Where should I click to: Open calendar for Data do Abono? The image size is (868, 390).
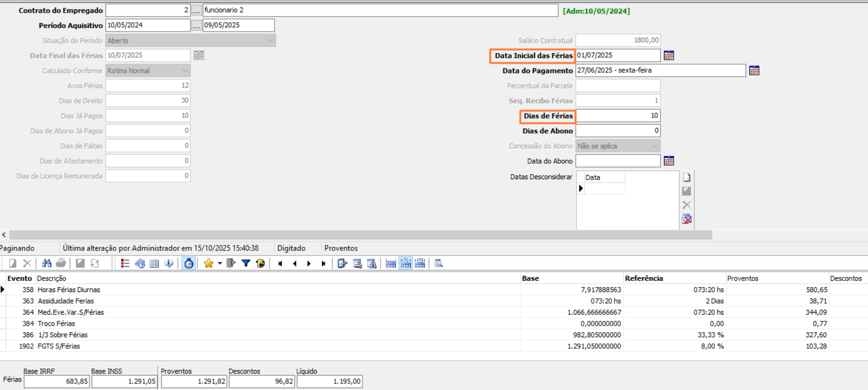(669, 161)
